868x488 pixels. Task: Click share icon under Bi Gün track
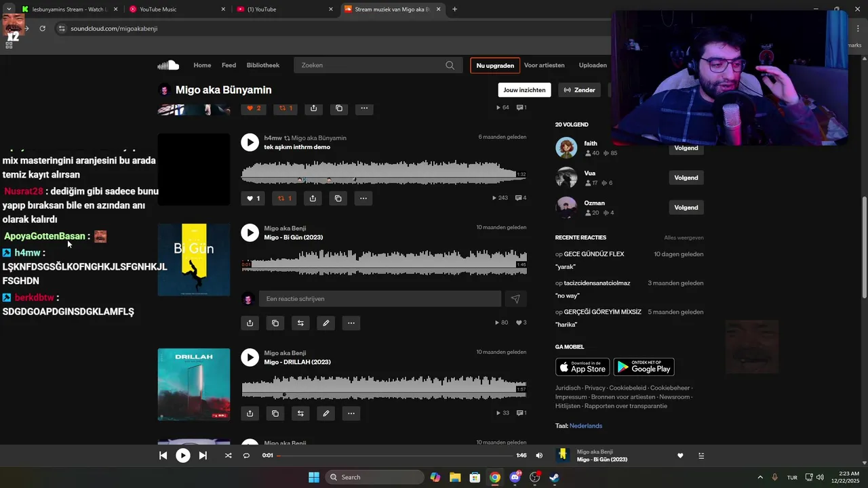click(250, 323)
